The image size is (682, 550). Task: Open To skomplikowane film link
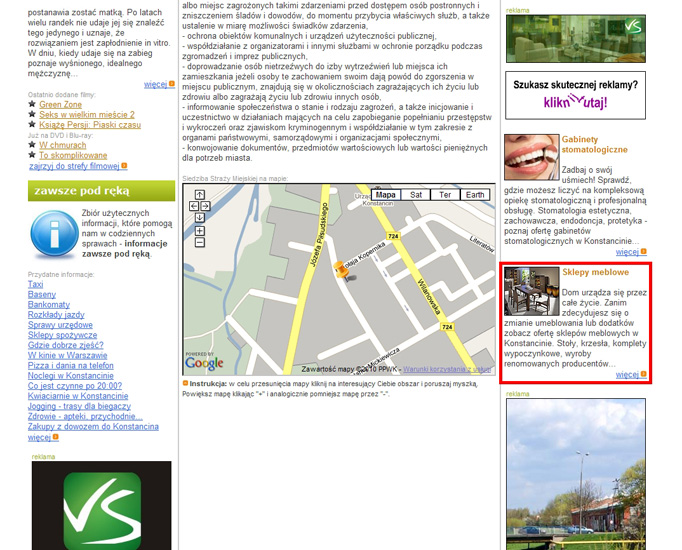click(73, 155)
